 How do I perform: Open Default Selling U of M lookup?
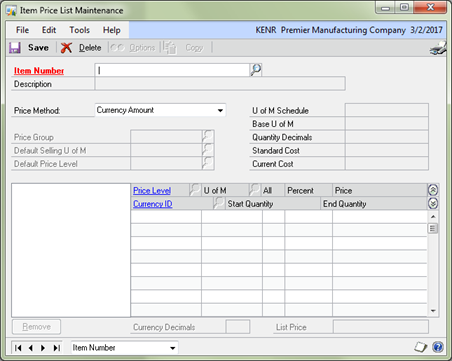tap(208, 150)
